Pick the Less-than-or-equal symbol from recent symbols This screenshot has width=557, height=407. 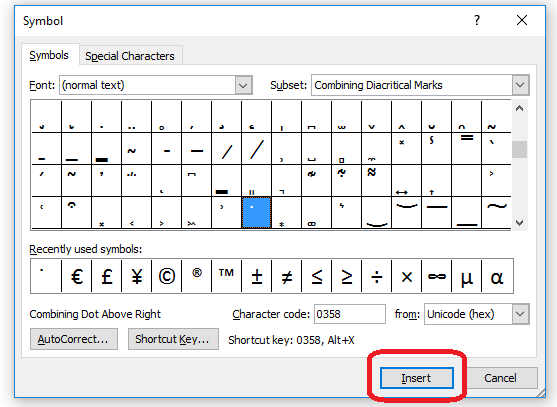point(317,276)
